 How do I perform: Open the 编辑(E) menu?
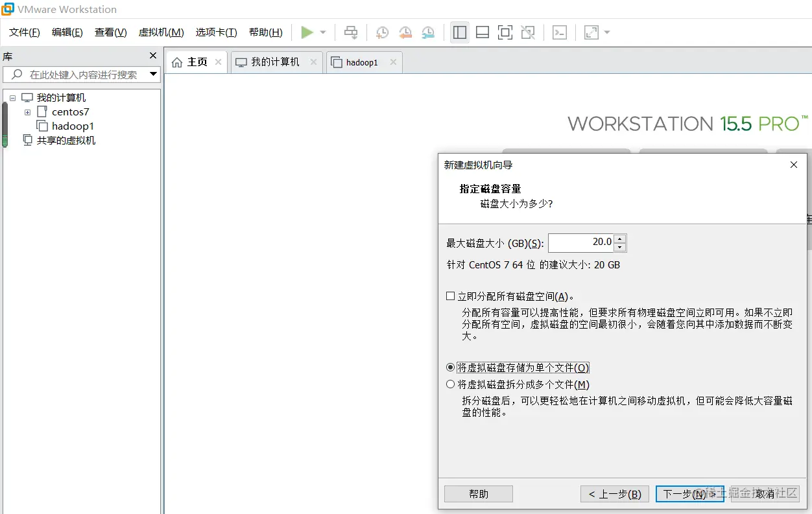tap(67, 32)
